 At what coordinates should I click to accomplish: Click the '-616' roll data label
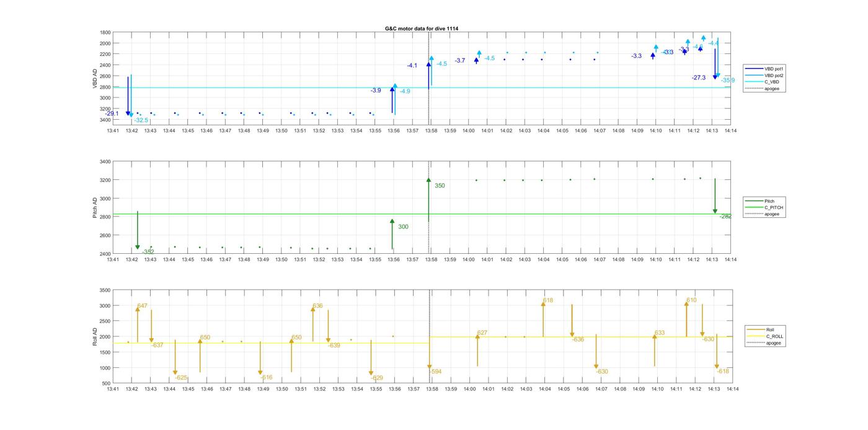click(x=266, y=377)
